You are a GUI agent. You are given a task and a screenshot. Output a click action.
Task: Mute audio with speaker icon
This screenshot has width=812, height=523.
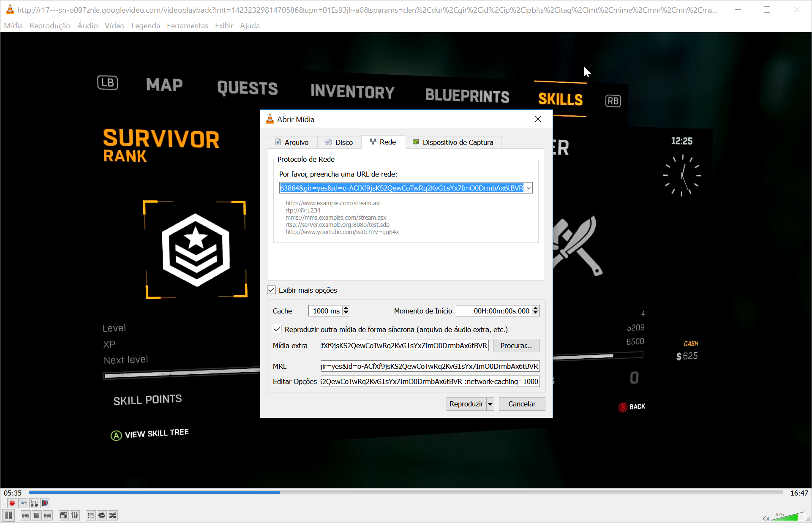[x=766, y=518]
